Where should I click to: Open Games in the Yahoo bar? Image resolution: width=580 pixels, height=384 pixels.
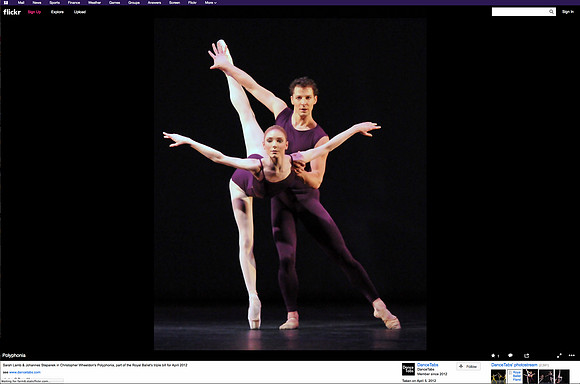[114, 3]
